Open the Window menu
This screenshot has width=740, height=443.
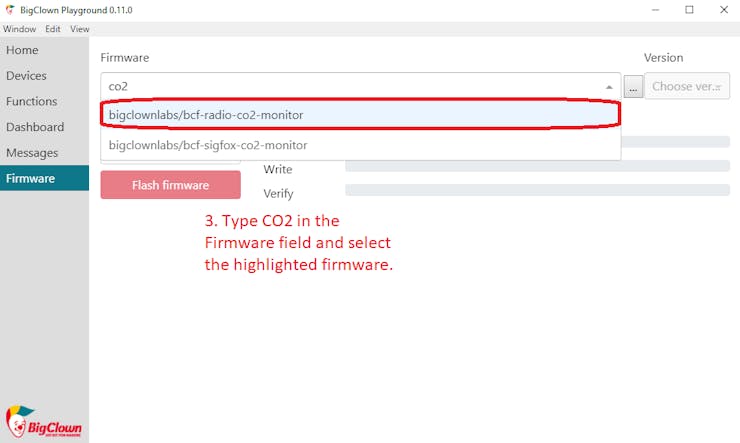tap(19, 29)
